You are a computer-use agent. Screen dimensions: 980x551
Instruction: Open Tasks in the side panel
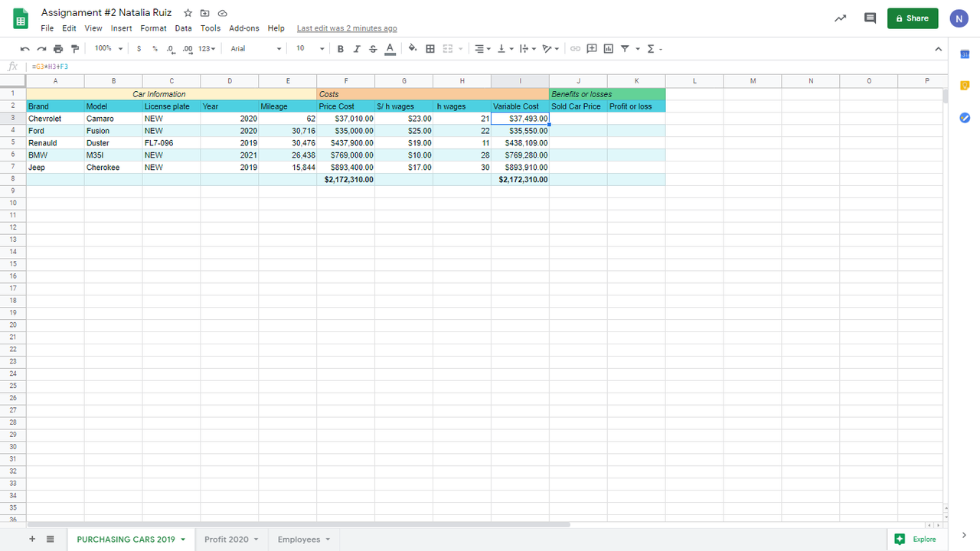pos(965,117)
